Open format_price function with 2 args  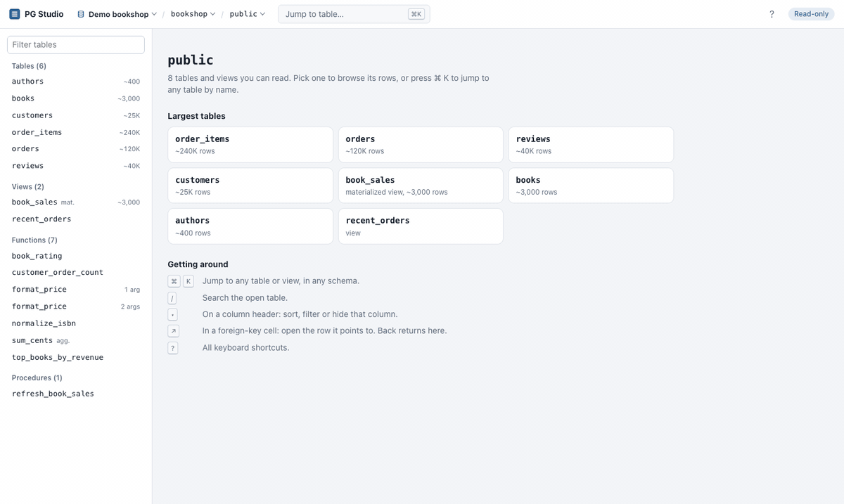coord(76,306)
